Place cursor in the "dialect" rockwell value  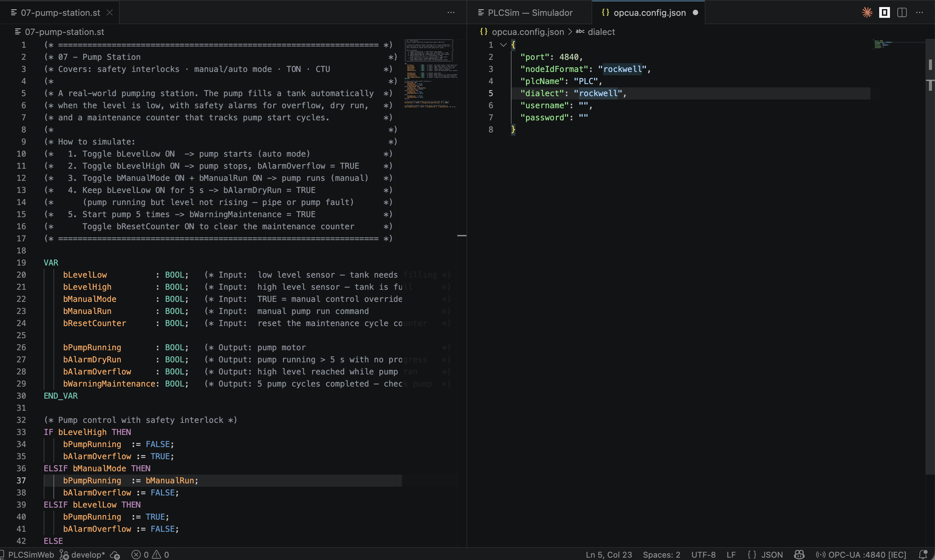[x=598, y=93]
